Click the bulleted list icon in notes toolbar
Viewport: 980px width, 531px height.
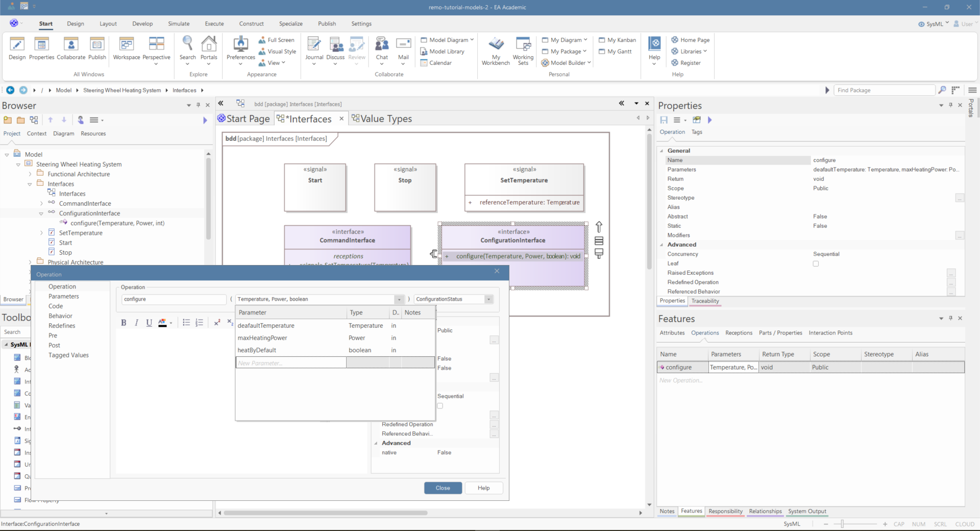(186, 323)
